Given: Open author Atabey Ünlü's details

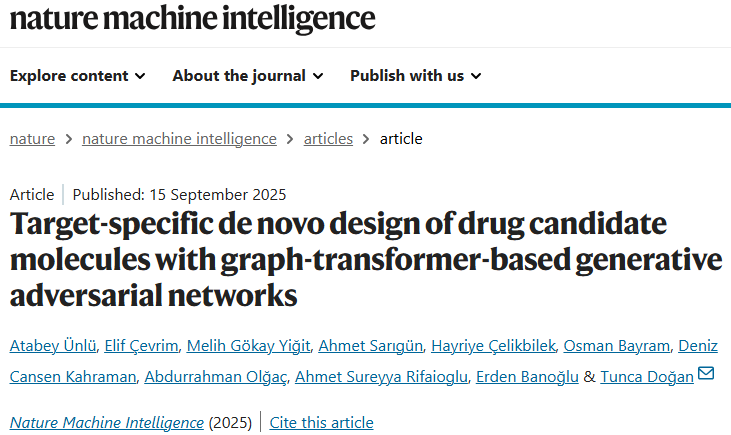Looking at the screenshot, I should [x=53, y=346].
